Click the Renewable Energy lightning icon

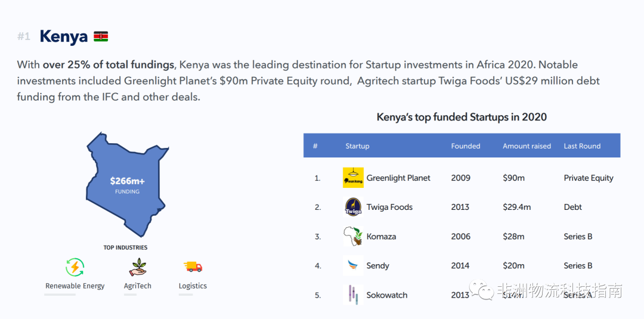(x=75, y=267)
